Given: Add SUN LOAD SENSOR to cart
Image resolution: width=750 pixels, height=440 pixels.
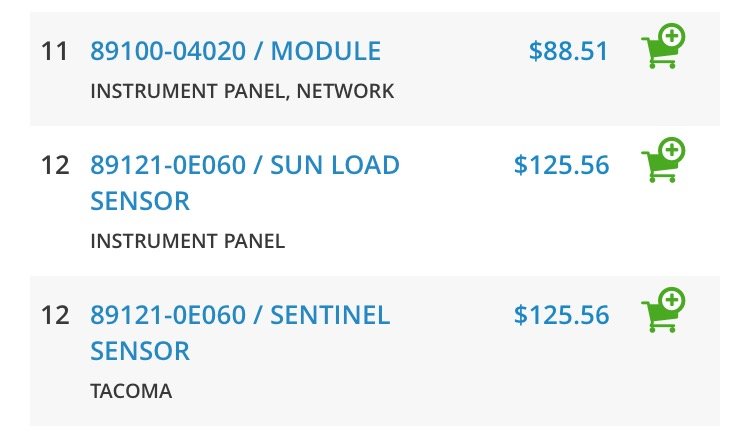Looking at the screenshot, I should coord(663,160).
